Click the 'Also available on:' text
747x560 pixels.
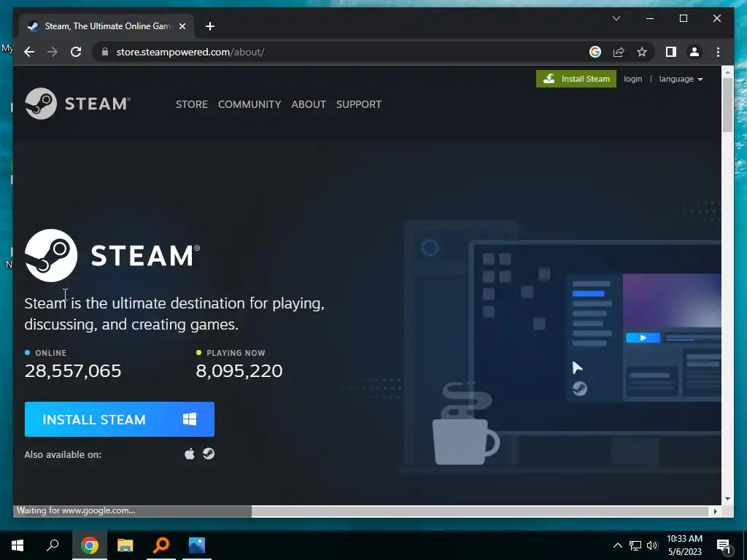[x=63, y=455]
